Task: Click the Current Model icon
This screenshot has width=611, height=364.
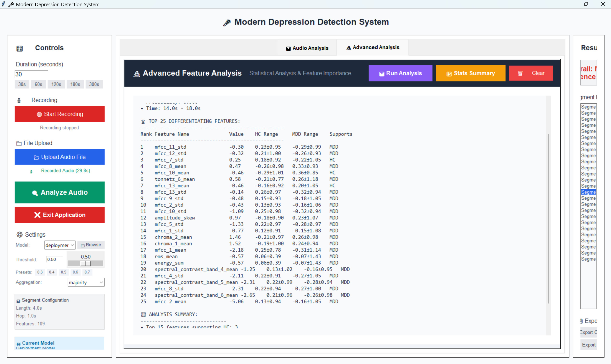Action: (18, 344)
